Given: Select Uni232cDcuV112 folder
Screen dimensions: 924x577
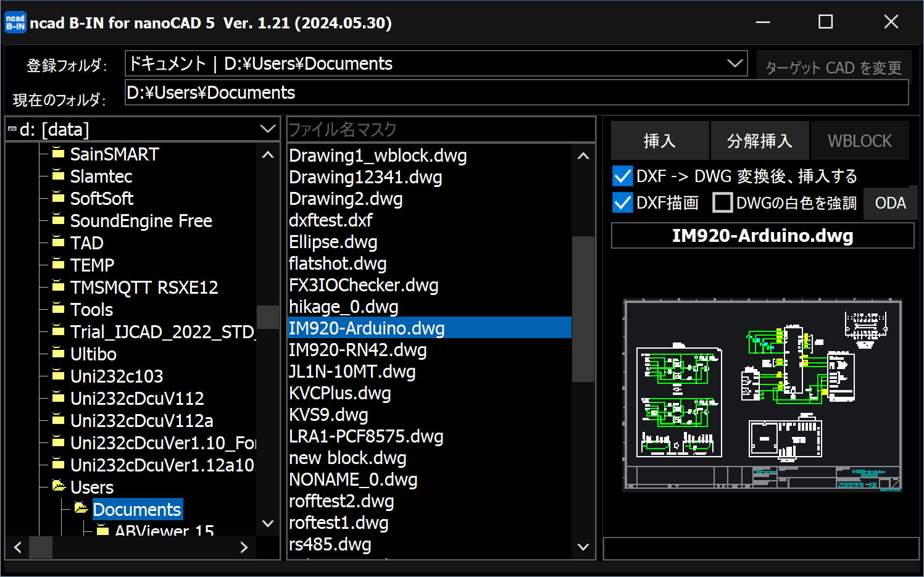Looking at the screenshot, I should pos(137,399).
